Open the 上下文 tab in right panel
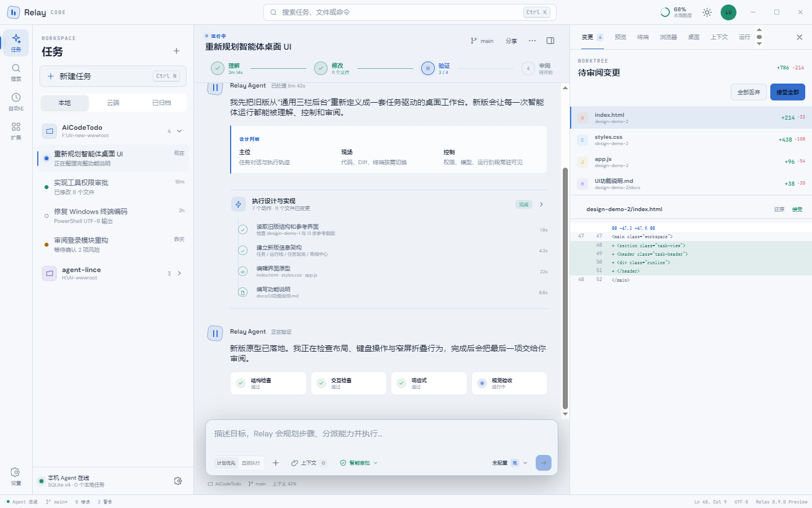This screenshot has width=812, height=508. [720, 37]
